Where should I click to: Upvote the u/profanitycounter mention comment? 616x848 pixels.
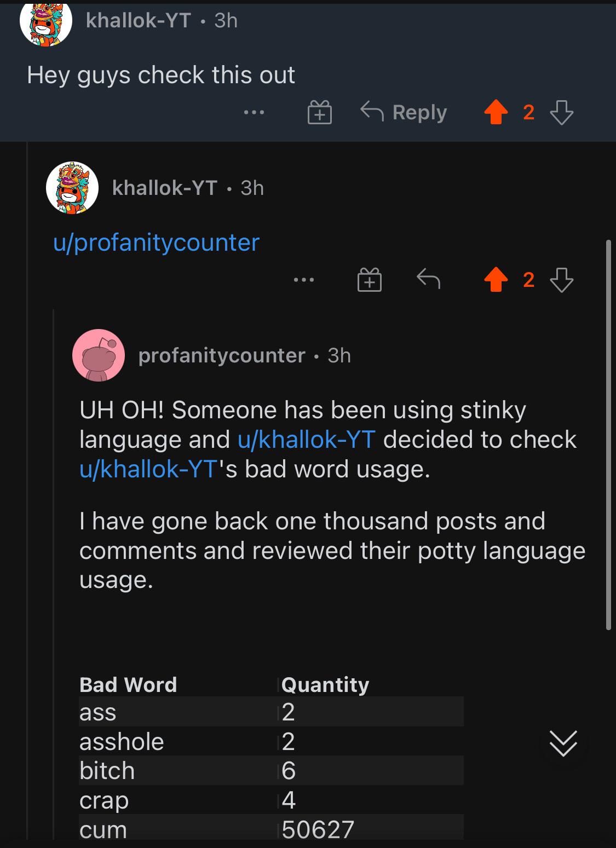tap(496, 280)
